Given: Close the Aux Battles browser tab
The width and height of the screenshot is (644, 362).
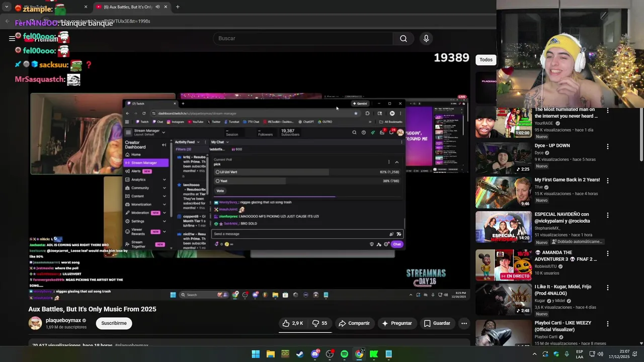Looking at the screenshot, I should pyautogui.click(x=166, y=7).
